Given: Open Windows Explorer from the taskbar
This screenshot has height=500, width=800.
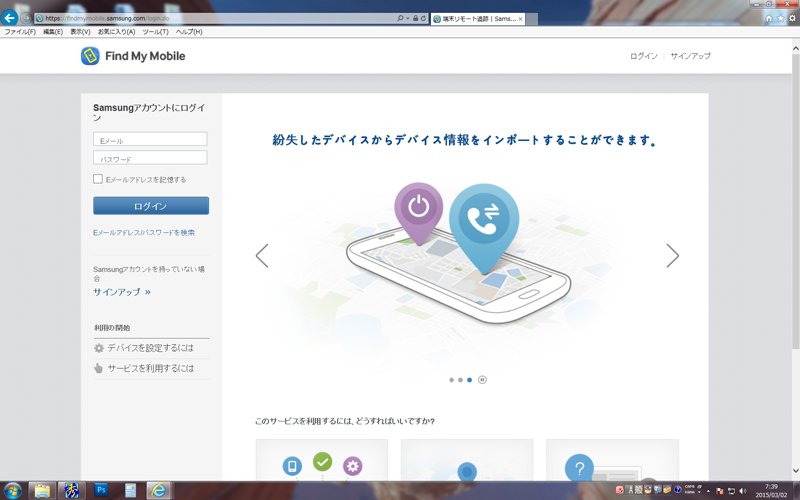Looking at the screenshot, I should (x=42, y=490).
